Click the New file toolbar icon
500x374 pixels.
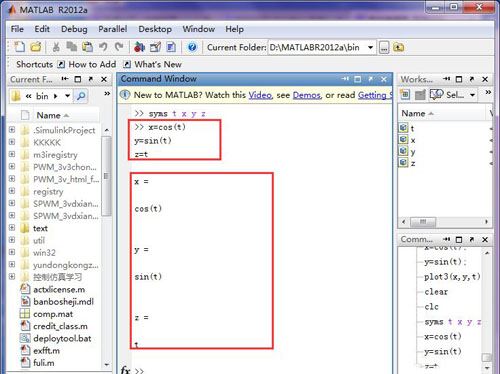pos(19,47)
